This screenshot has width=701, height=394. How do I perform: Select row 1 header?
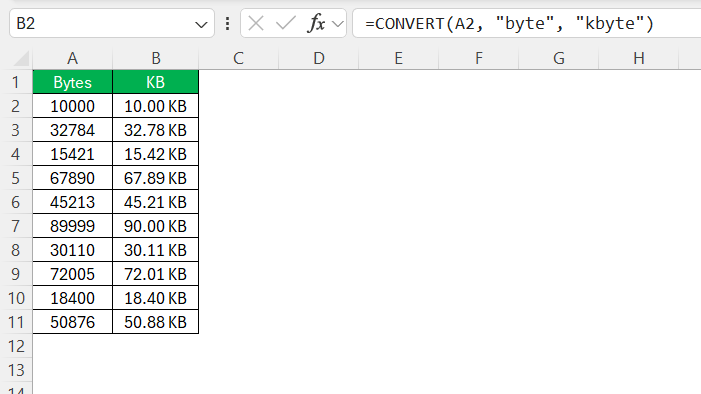pyautogui.click(x=16, y=82)
